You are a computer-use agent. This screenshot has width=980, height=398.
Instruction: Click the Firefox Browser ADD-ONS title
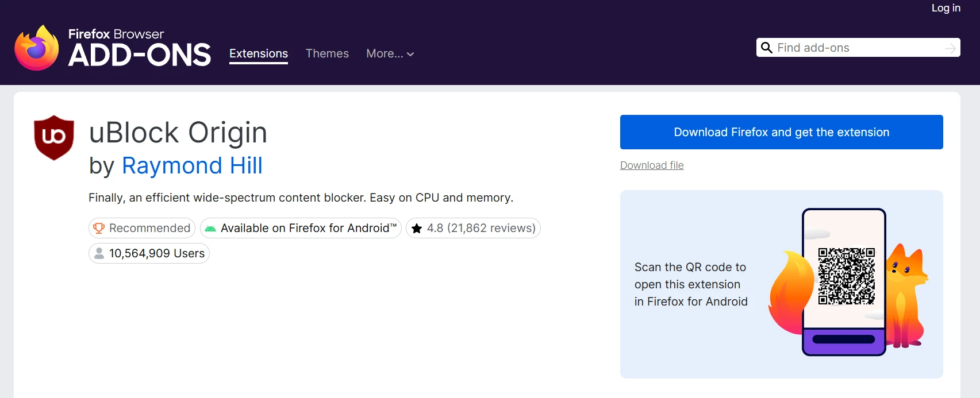coord(140,48)
